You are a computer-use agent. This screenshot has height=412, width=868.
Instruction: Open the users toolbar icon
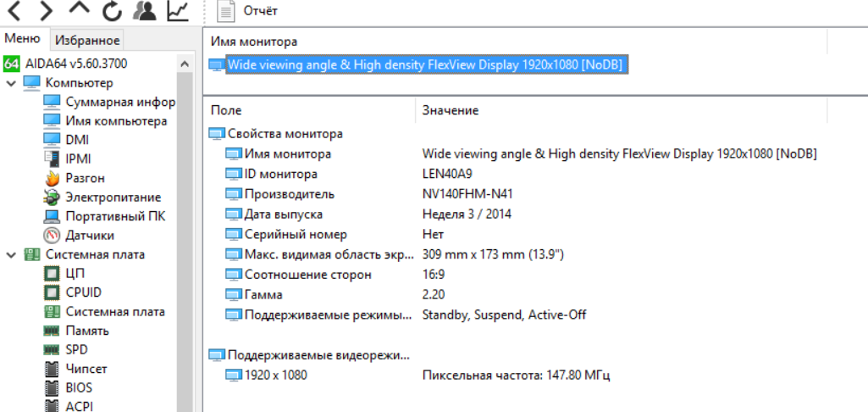145,10
